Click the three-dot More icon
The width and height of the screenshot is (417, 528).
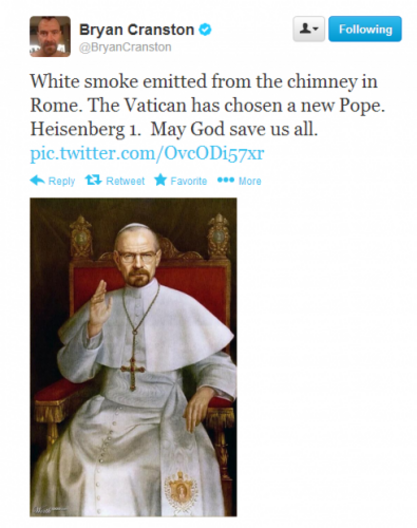(x=225, y=180)
